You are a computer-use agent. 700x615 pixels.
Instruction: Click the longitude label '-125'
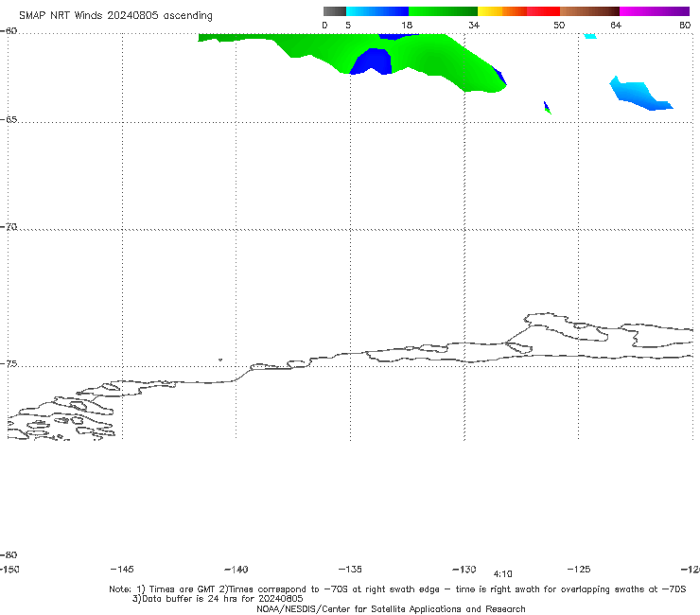pyautogui.click(x=579, y=569)
